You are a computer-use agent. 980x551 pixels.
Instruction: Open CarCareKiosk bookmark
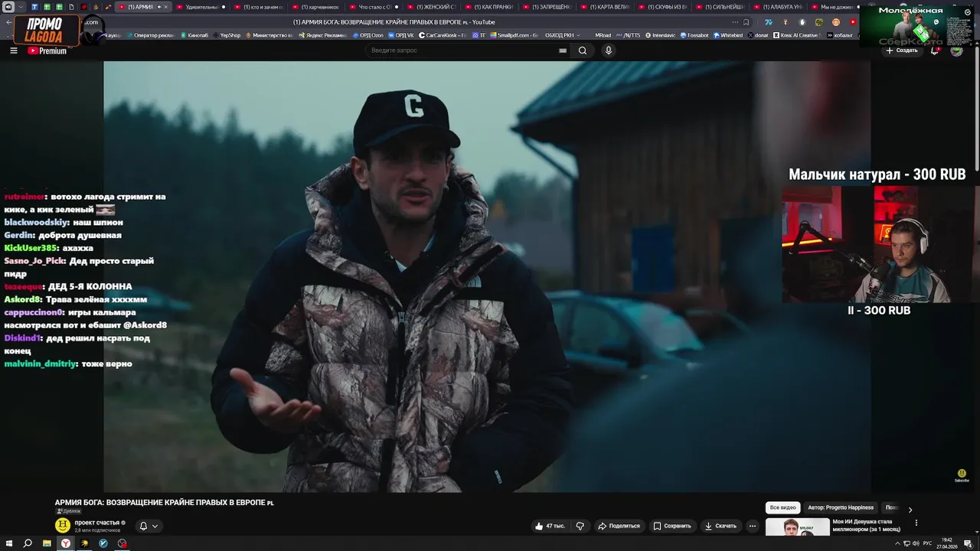(x=443, y=35)
